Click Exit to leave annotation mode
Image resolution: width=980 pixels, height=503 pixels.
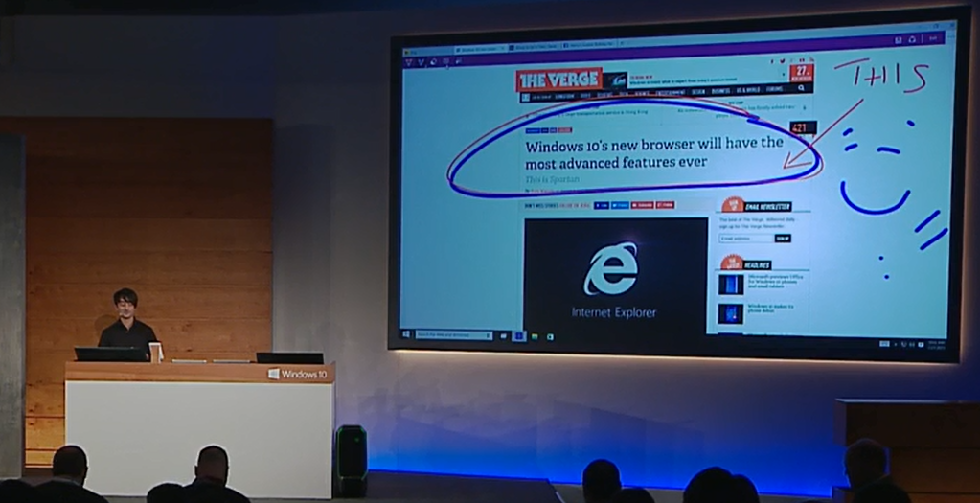tap(933, 38)
